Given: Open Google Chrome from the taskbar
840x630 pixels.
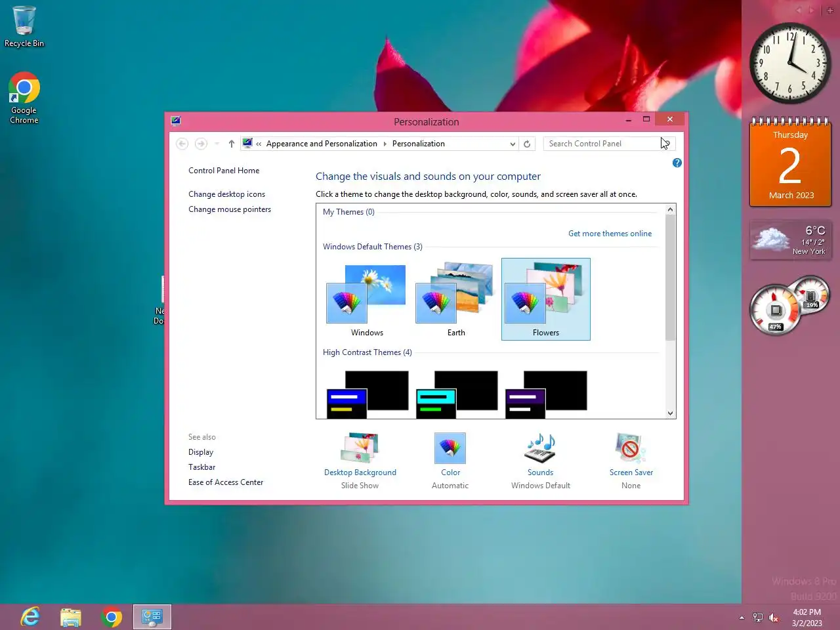Looking at the screenshot, I should point(112,617).
